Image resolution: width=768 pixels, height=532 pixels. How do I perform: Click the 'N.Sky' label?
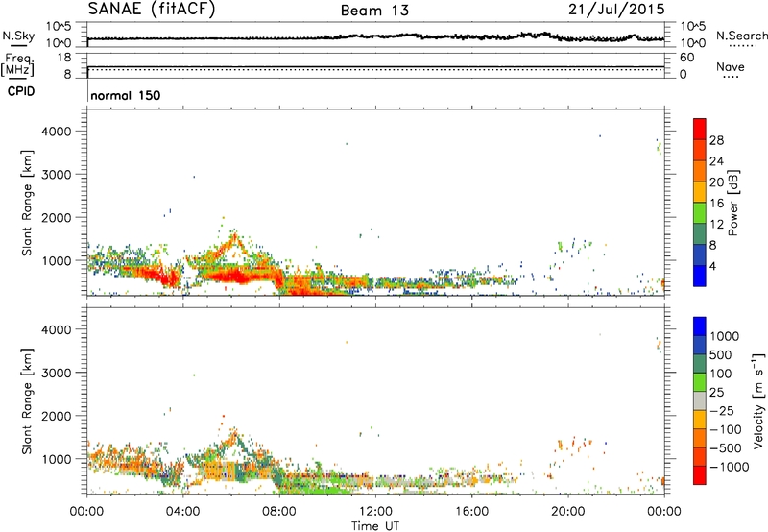pos(18,36)
